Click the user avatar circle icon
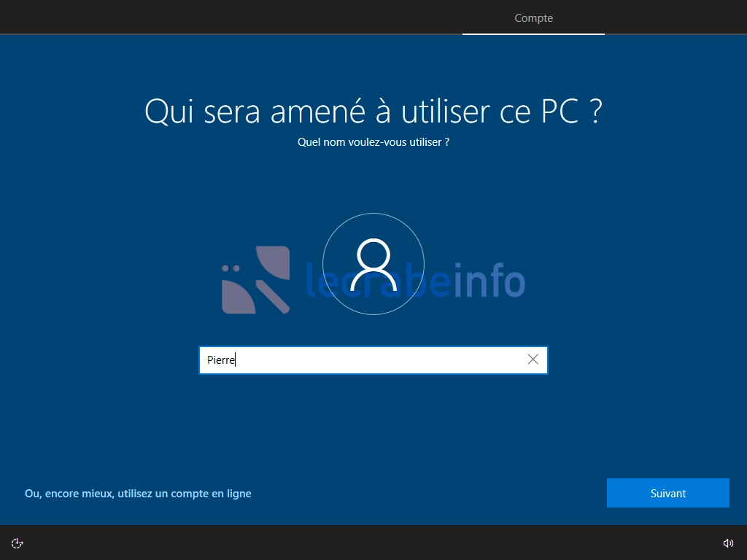This screenshot has height=560, width=747. (373, 264)
